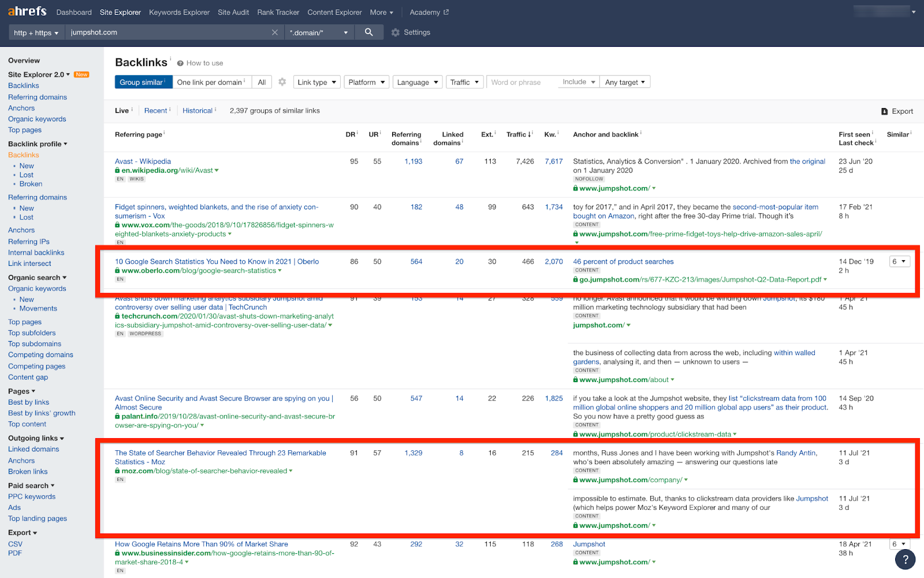Open Link intersect sidebar link
Viewport: 924px width, 578px height.
(29, 264)
